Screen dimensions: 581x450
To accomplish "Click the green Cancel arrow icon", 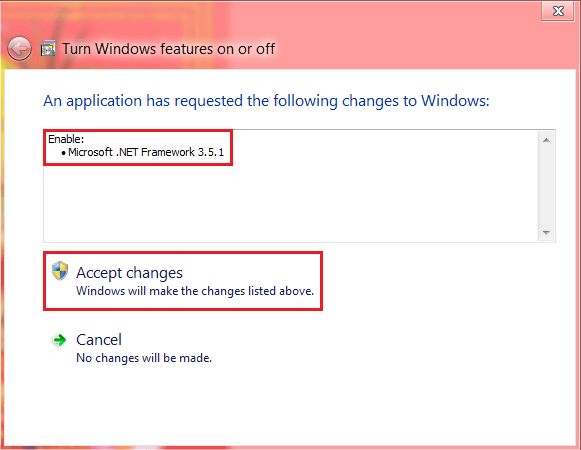I will (59, 340).
